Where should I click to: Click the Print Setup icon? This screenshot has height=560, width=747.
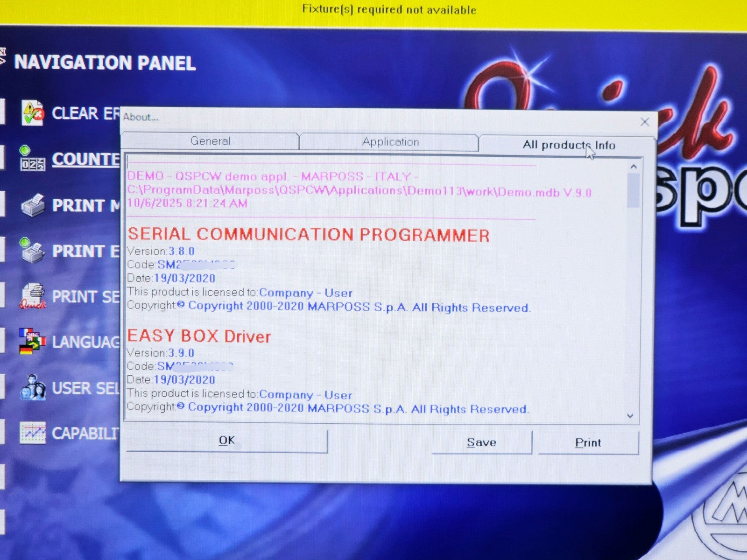tap(33, 296)
